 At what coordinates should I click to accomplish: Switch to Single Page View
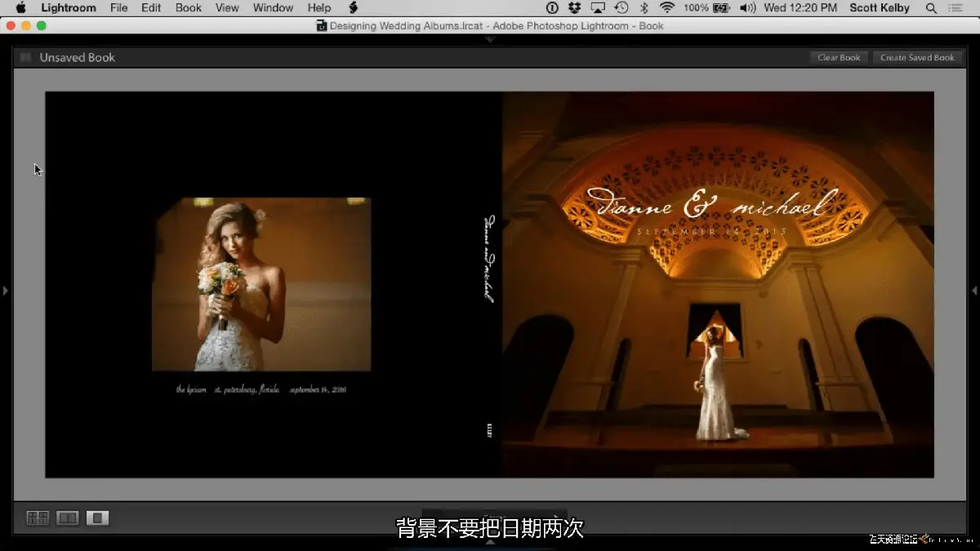[98, 518]
